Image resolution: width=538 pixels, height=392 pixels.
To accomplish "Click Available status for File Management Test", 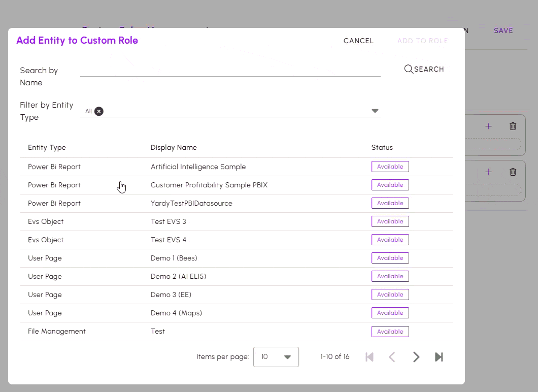I will coord(390,332).
